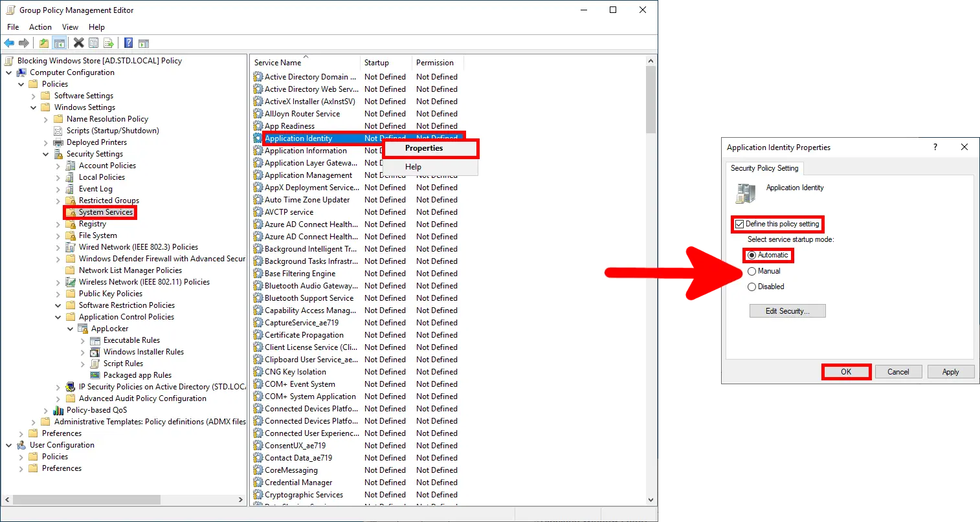Viewport: 980px width, 522px height.
Task: Open Properties using the toolbar icon
Action: 94,43
